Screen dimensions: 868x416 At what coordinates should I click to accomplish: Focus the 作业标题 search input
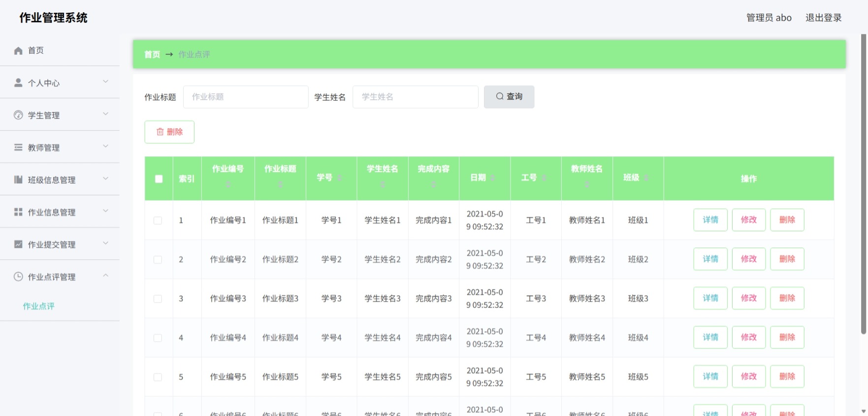coord(246,97)
